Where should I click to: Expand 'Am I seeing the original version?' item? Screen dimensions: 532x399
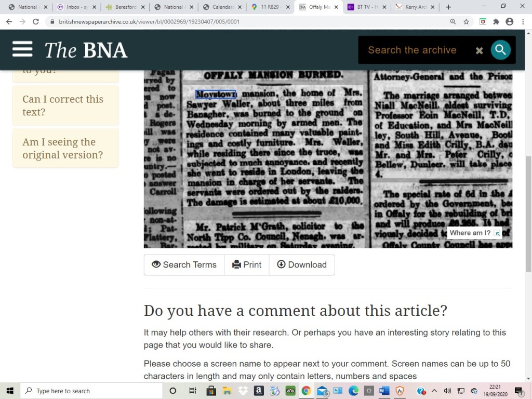point(65,149)
